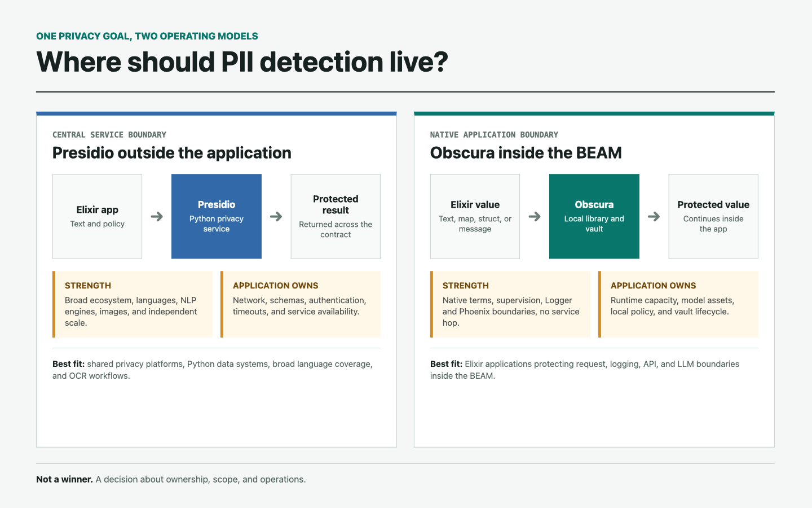Click 'Text, map, struct, or message' caption
This screenshot has width=812, height=508.
(x=475, y=224)
